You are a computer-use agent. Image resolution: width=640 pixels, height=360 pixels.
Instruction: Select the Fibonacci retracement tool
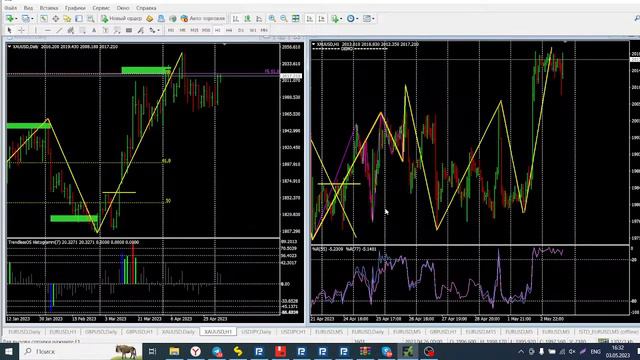tap(82, 30)
